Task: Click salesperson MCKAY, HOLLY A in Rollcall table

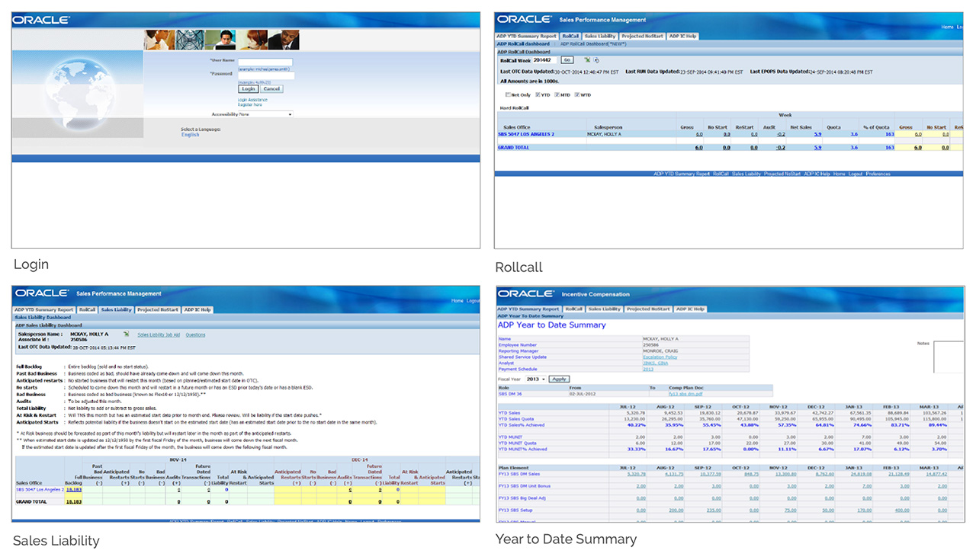Action: [x=604, y=134]
